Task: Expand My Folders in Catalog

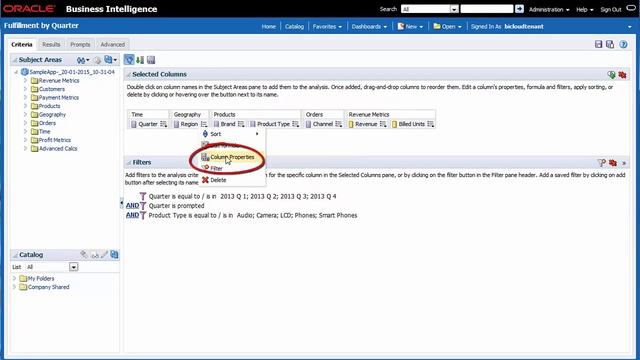Action: click(x=15, y=278)
